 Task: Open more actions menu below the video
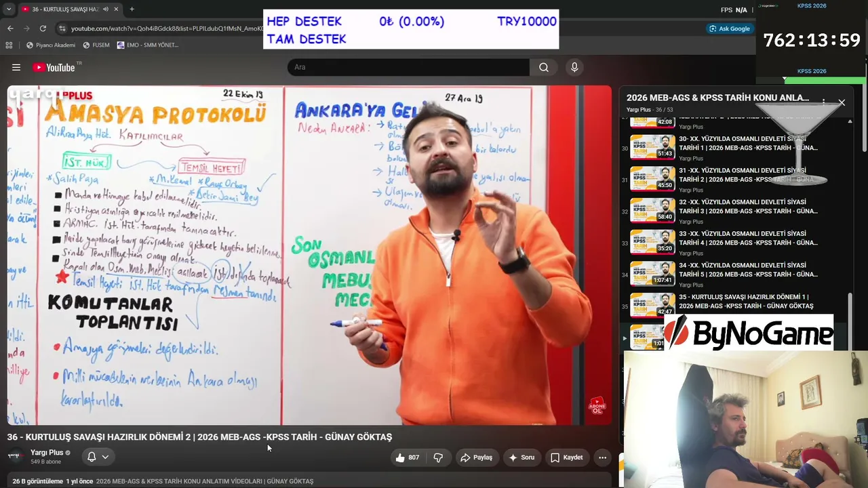click(x=602, y=457)
